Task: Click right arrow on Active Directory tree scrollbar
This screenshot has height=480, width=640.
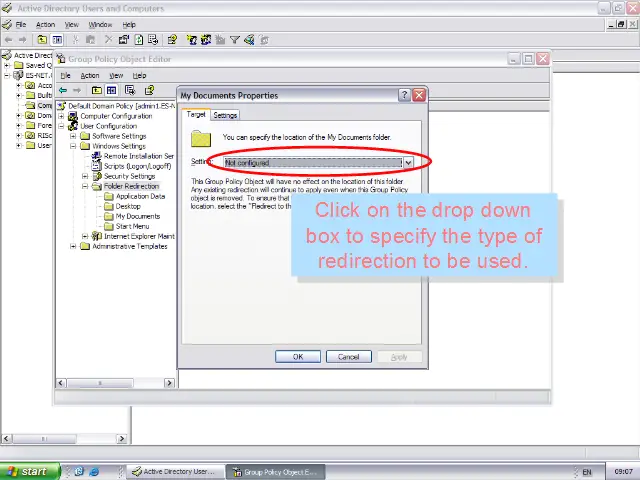Action: pos(121,438)
